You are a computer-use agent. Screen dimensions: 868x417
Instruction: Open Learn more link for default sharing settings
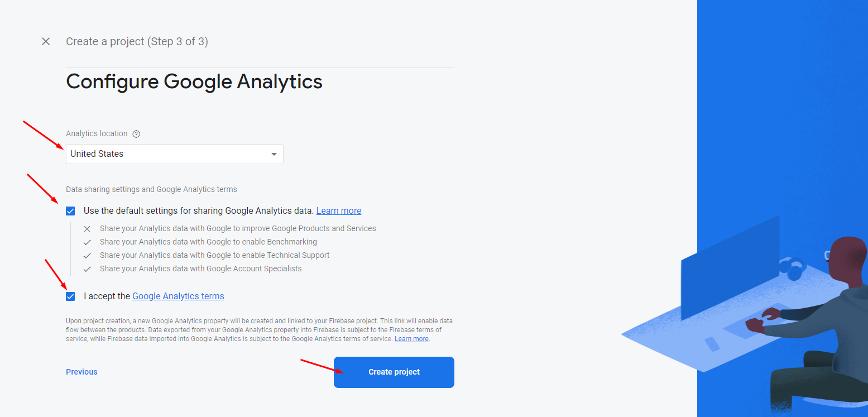click(x=338, y=211)
